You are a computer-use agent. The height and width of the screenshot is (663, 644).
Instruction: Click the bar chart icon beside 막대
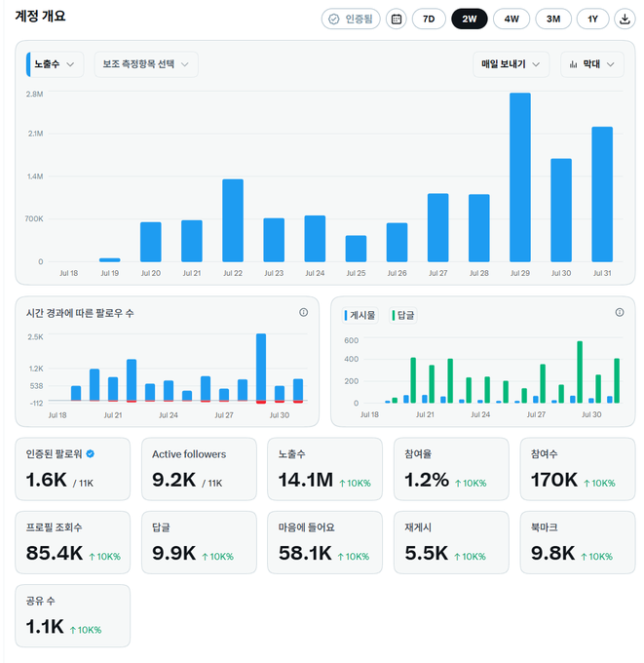pyautogui.click(x=573, y=64)
